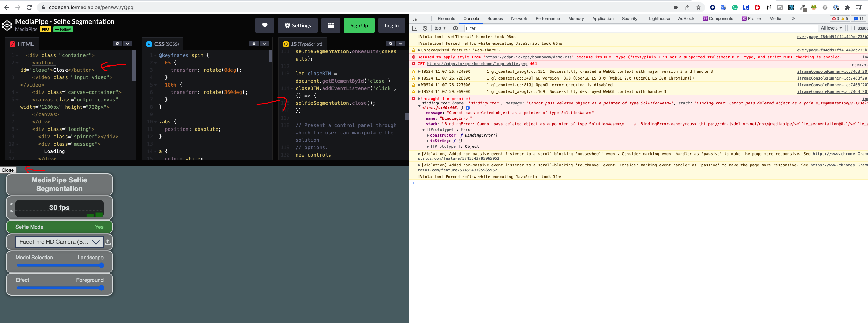Open the 11 Issues button
The height and width of the screenshot is (323, 868).
pyautogui.click(x=858, y=28)
